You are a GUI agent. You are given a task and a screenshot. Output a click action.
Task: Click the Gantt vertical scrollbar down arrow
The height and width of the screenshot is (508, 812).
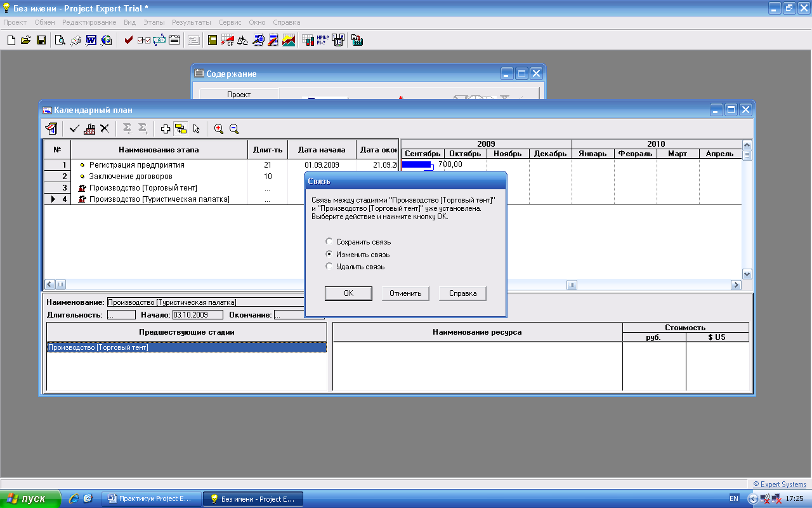tap(747, 274)
